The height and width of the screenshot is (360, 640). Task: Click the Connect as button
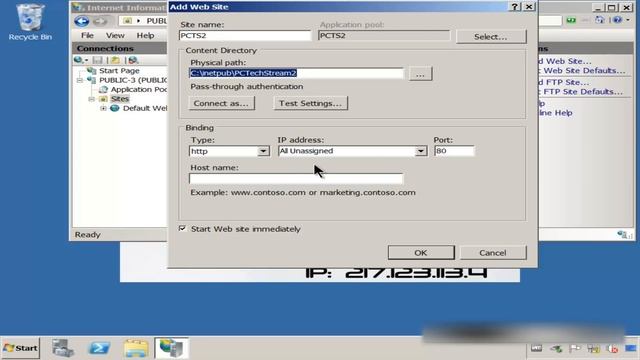click(x=221, y=103)
